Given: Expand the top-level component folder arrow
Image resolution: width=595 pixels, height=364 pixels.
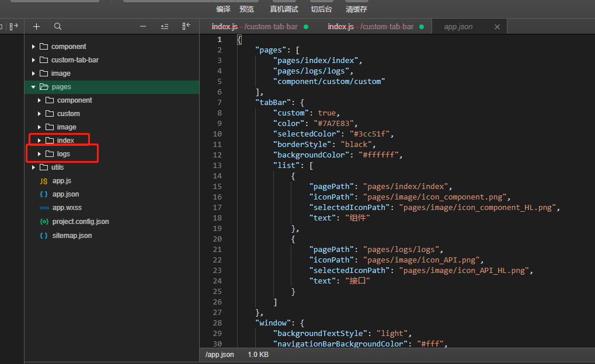Looking at the screenshot, I should tap(33, 47).
